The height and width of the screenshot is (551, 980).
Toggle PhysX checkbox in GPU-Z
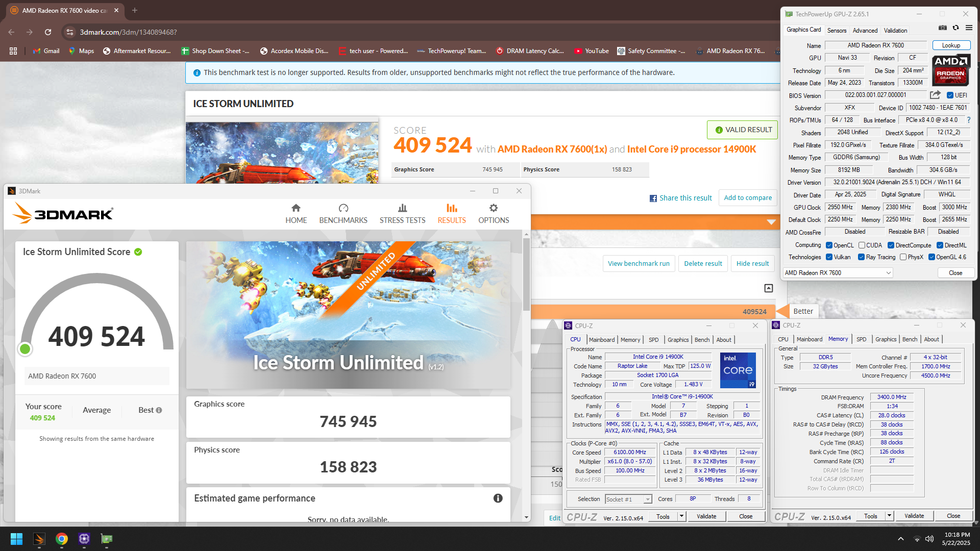903,257
